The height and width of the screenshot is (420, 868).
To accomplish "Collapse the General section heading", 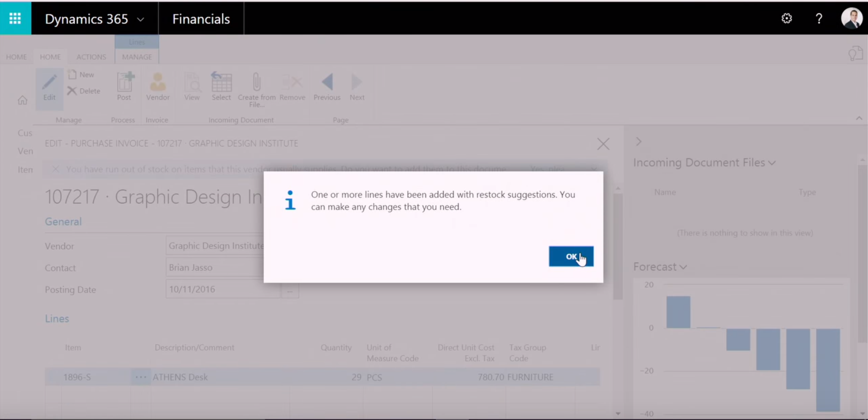I will point(63,222).
